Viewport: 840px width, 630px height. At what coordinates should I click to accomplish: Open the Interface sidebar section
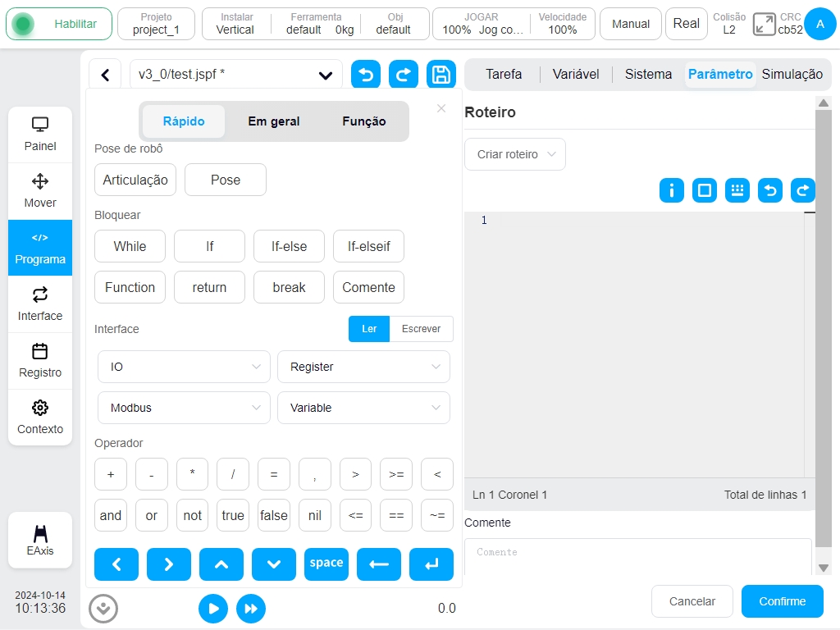tap(40, 304)
